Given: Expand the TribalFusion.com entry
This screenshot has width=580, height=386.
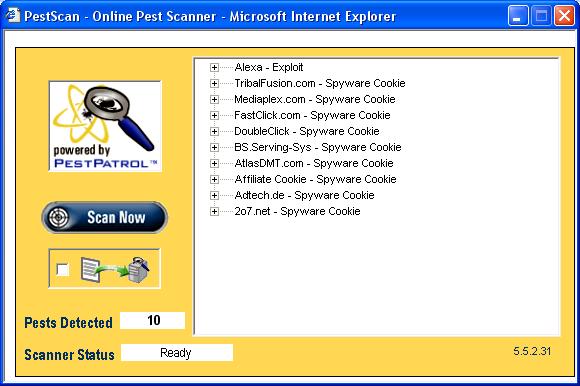Looking at the screenshot, I should click(x=214, y=84).
